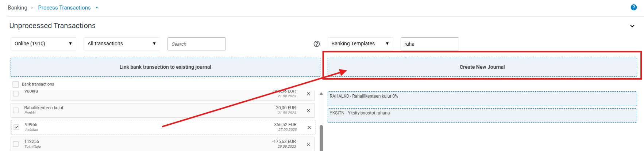Collapse the Unprocessed Transactions section chevron
This screenshot has height=151, width=644.
[x=632, y=26]
